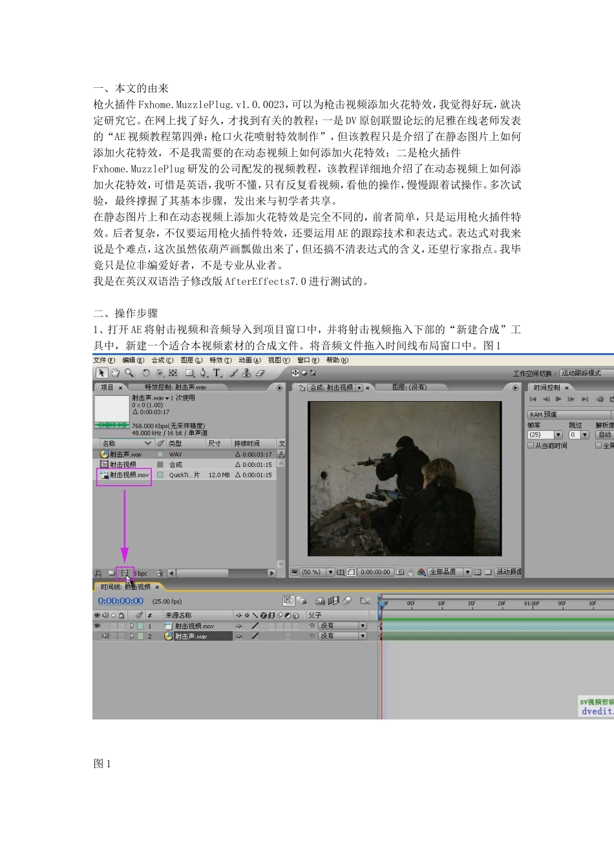Switch to 图层: (没有) tab
The image size is (614, 868).
click(x=410, y=387)
